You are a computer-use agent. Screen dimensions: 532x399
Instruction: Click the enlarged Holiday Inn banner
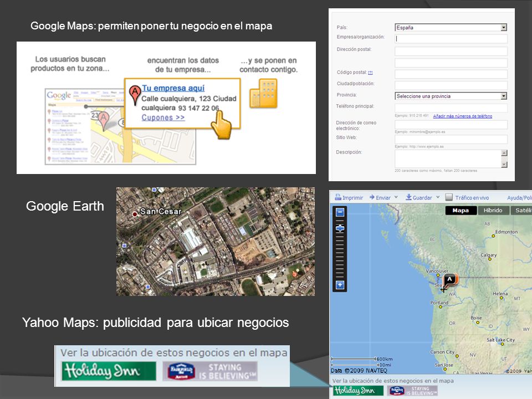coord(109,371)
